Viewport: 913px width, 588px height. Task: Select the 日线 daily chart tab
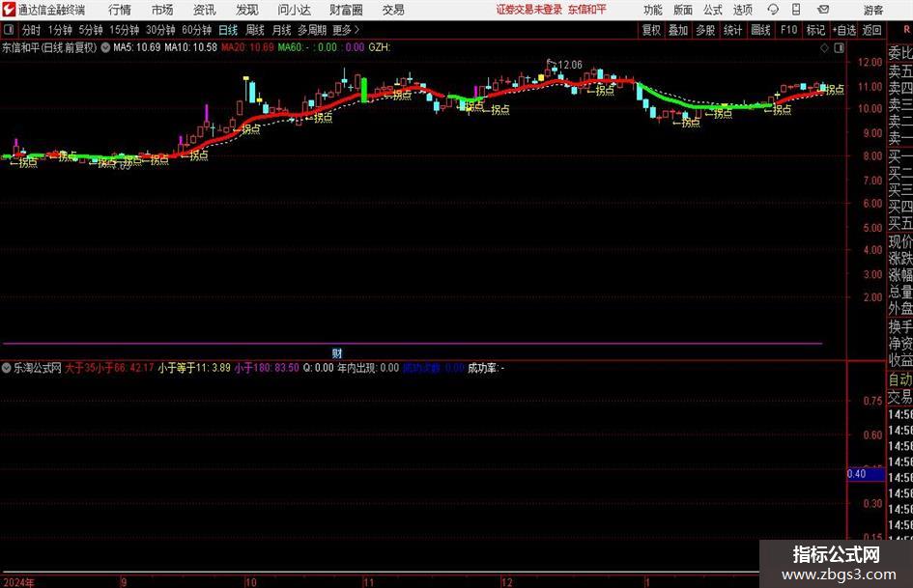[228, 30]
